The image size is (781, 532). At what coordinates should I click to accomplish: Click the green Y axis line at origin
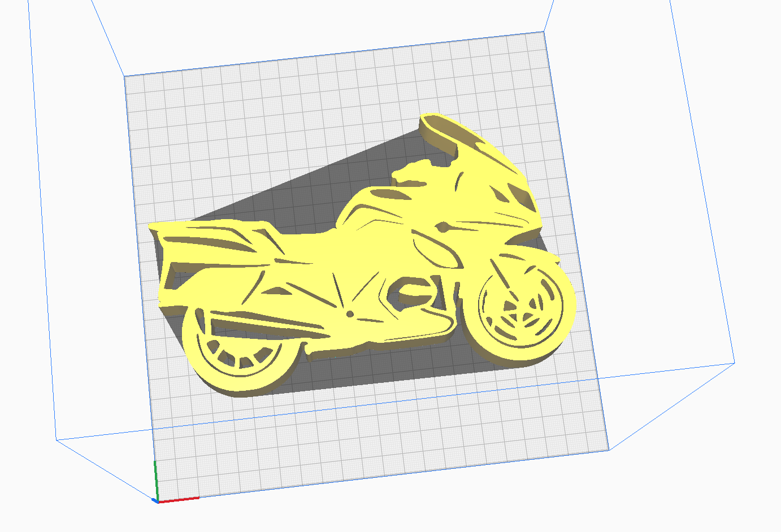155,479
